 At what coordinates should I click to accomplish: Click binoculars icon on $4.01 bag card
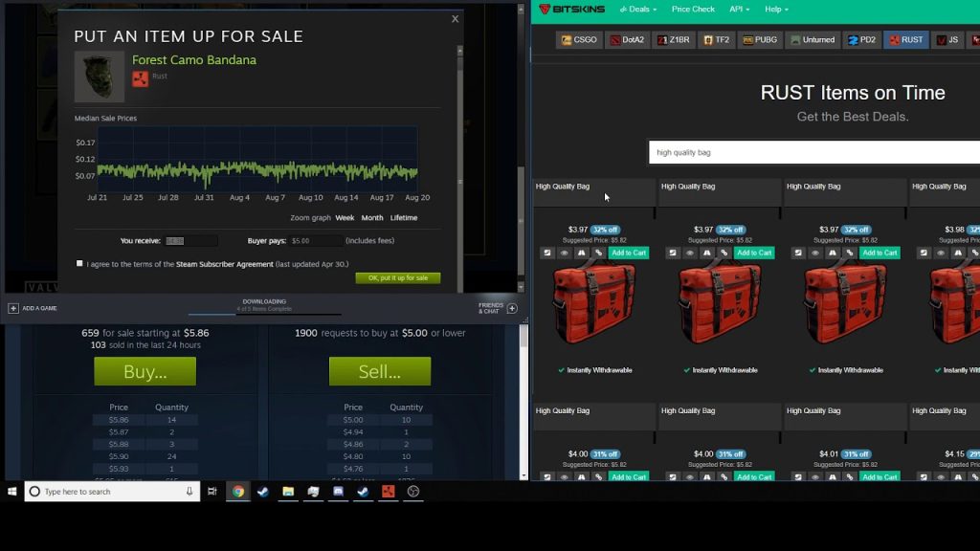click(833, 477)
